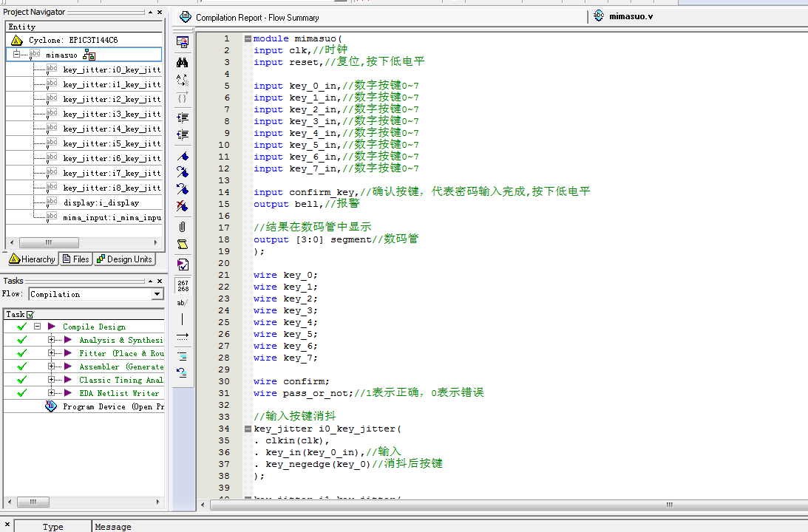Click the editor horizontal scrollbar thumb
The image size is (808, 532).
tap(669, 505)
